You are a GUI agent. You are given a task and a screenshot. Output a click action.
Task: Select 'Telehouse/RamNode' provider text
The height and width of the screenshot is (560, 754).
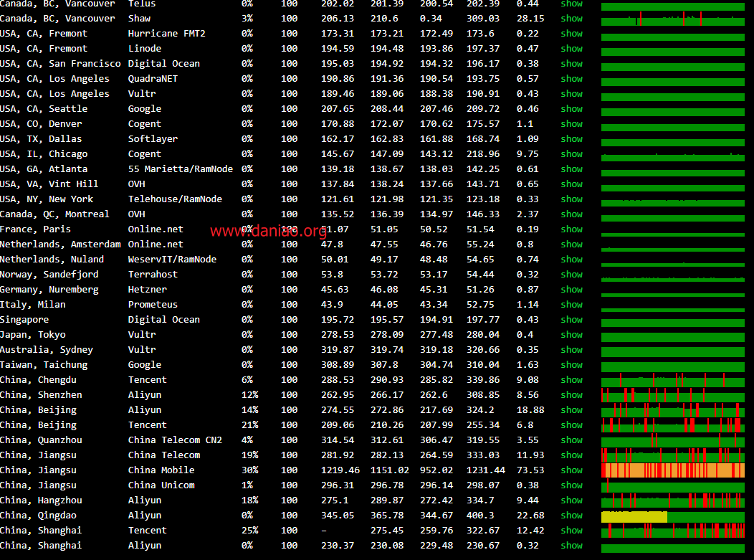[x=175, y=199]
